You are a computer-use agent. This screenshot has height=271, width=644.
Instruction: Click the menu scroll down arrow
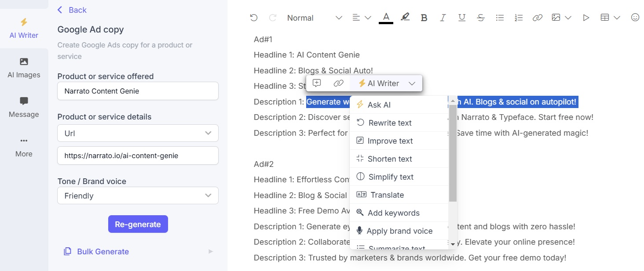click(453, 245)
